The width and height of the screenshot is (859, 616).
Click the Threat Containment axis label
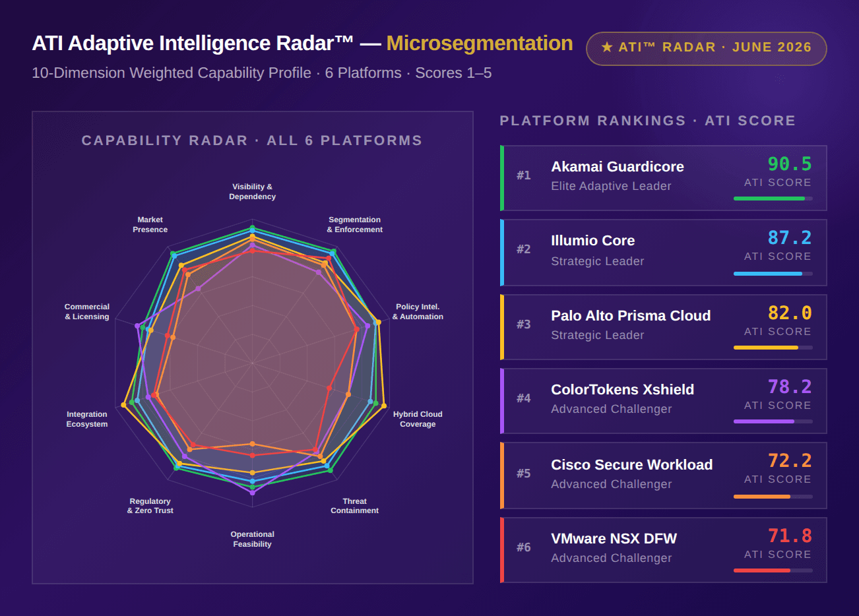pos(354,506)
